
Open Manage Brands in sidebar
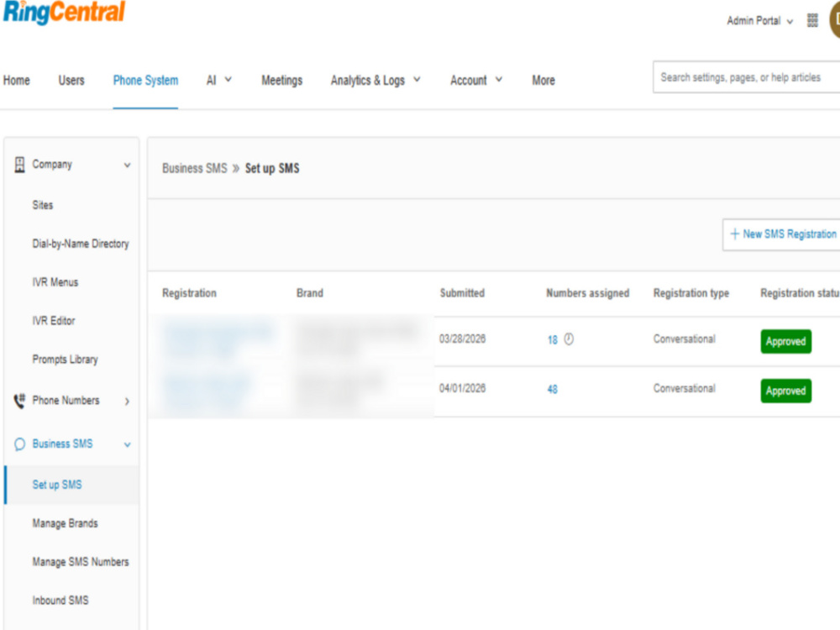[x=66, y=523]
